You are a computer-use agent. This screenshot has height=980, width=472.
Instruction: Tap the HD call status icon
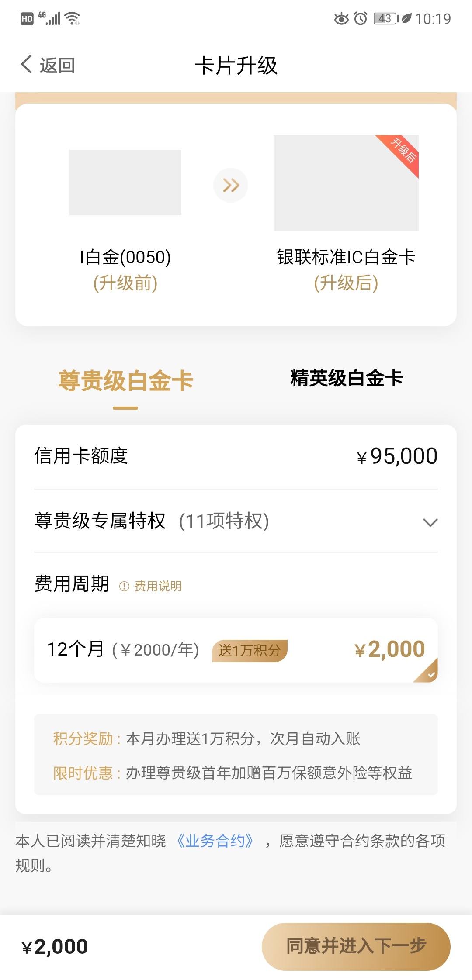pyautogui.click(x=27, y=18)
